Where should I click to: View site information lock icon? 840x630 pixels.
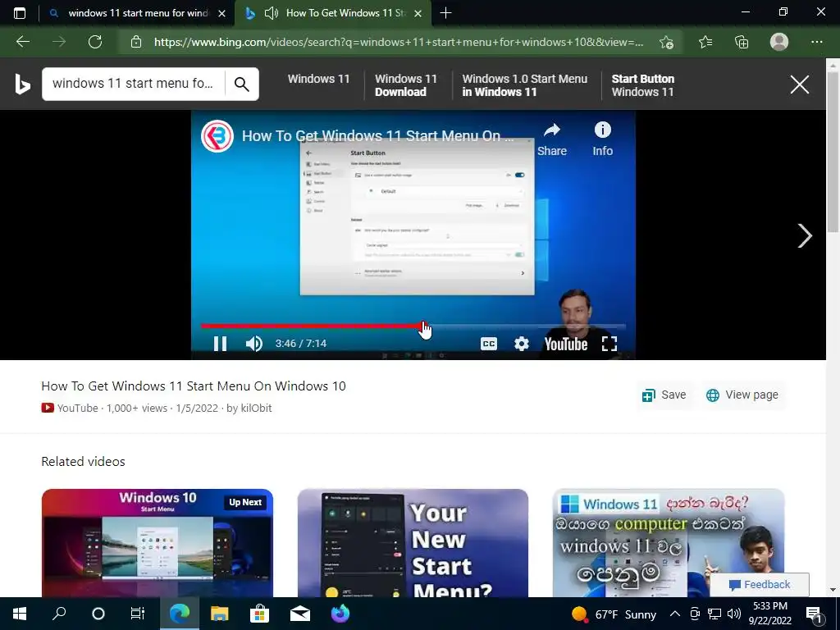pos(136,42)
